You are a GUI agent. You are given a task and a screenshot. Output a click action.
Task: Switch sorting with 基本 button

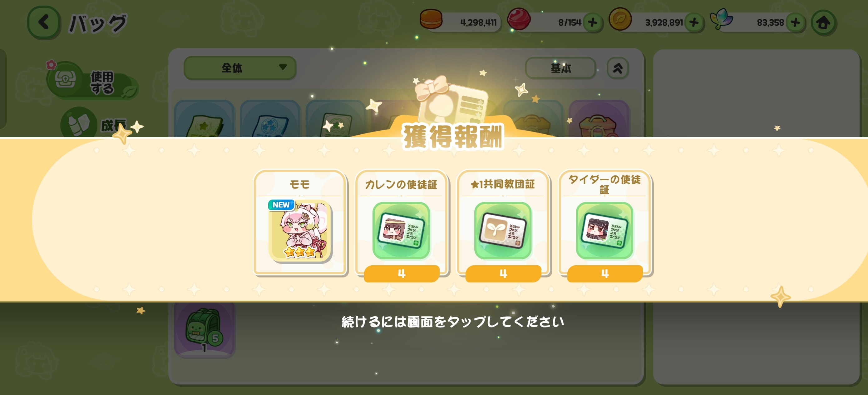tap(560, 68)
